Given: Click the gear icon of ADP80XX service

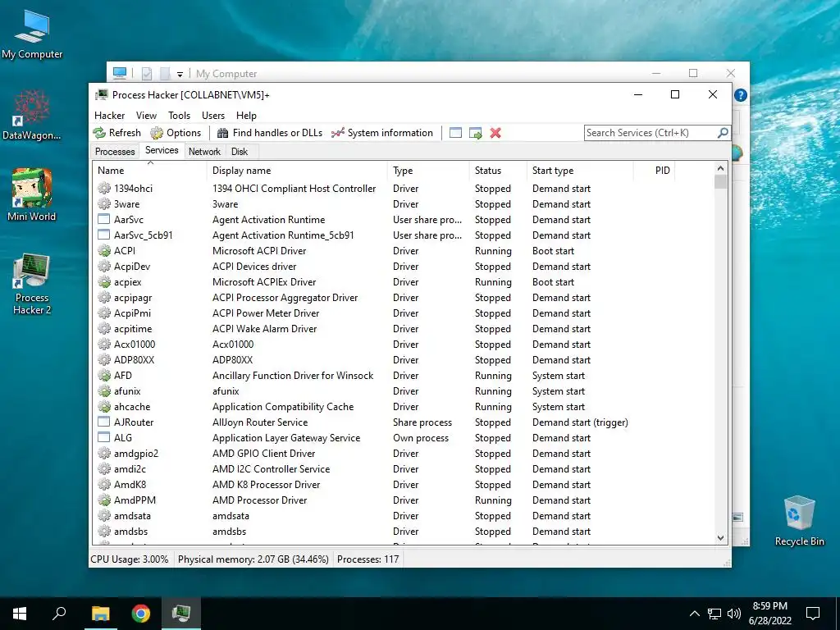Looking at the screenshot, I should coord(104,360).
